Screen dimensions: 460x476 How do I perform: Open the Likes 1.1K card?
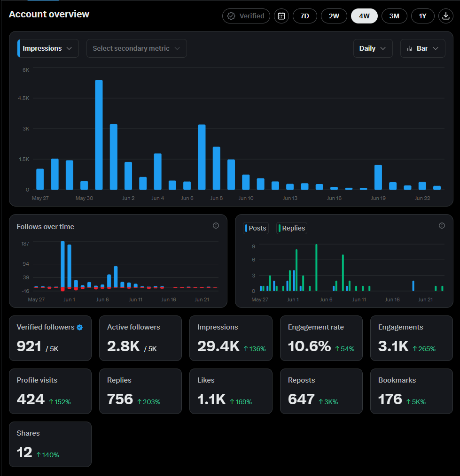[231, 392]
